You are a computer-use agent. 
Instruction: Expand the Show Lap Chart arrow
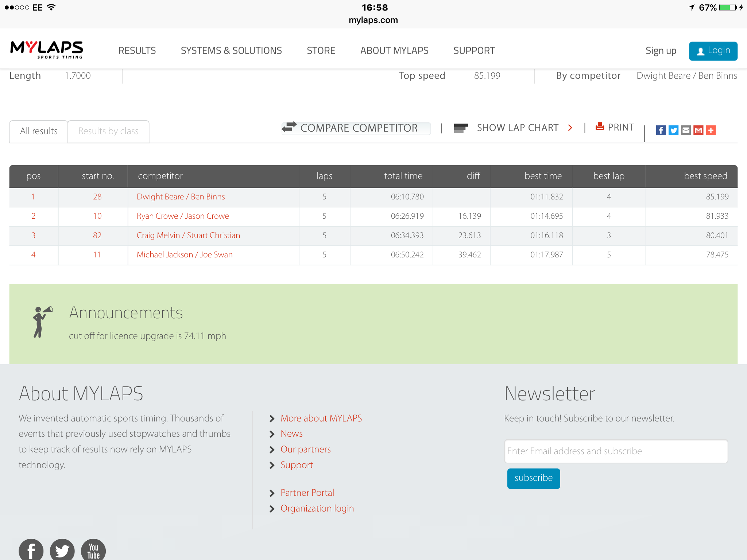pyautogui.click(x=570, y=128)
